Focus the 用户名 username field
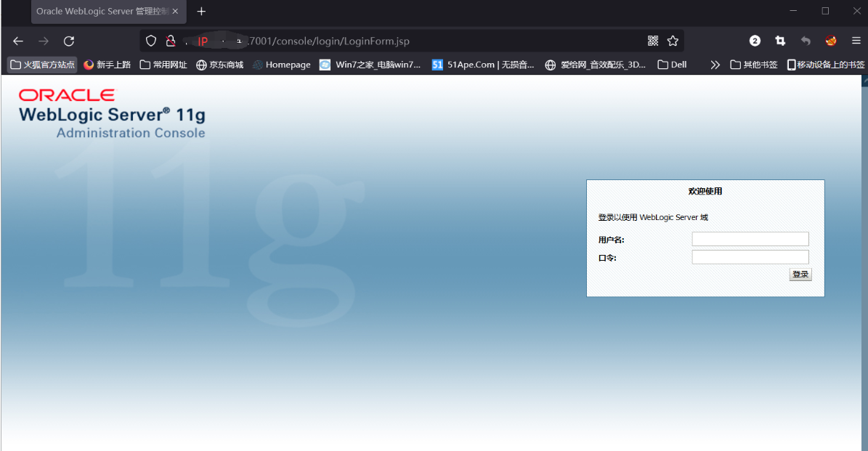This screenshot has width=868, height=451. tap(750, 239)
